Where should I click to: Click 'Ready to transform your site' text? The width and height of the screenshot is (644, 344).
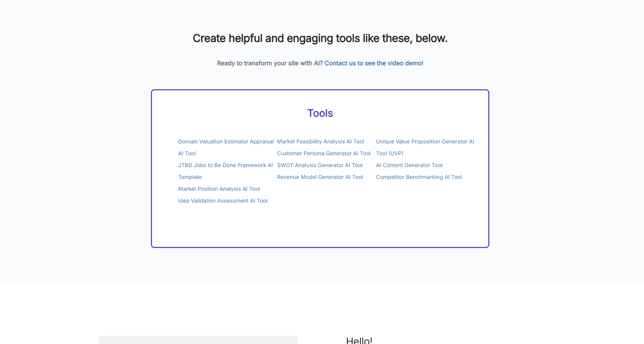coord(270,63)
